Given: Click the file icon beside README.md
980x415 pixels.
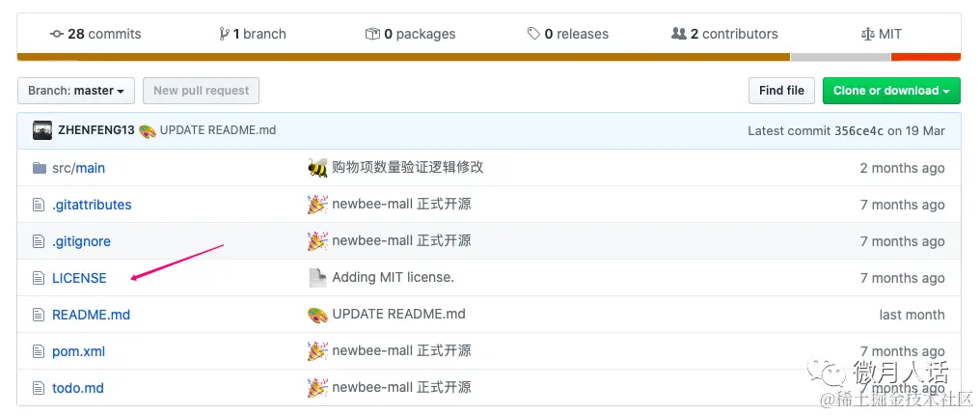Looking at the screenshot, I should 39,315.
